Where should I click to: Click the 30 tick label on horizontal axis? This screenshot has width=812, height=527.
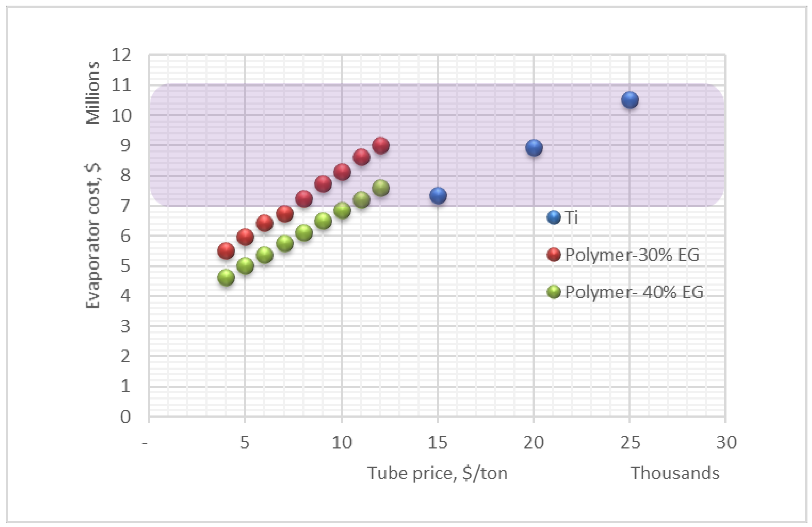pyautogui.click(x=726, y=442)
